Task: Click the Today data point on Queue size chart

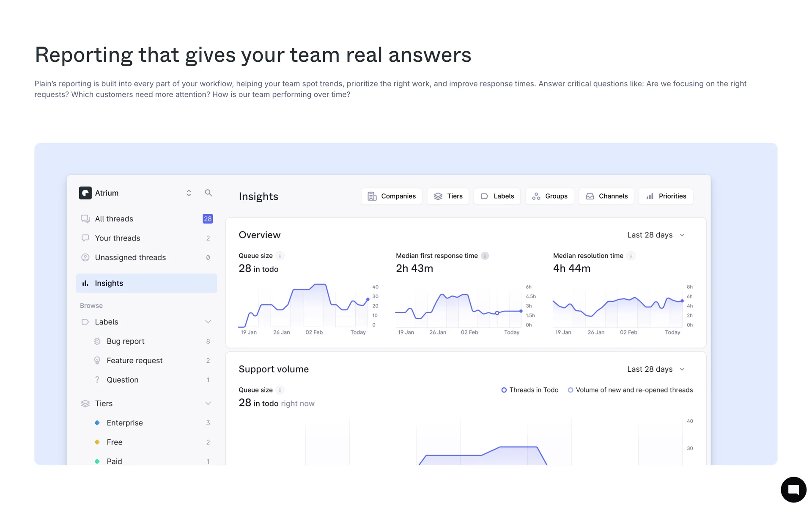Action: click(368, 299)
